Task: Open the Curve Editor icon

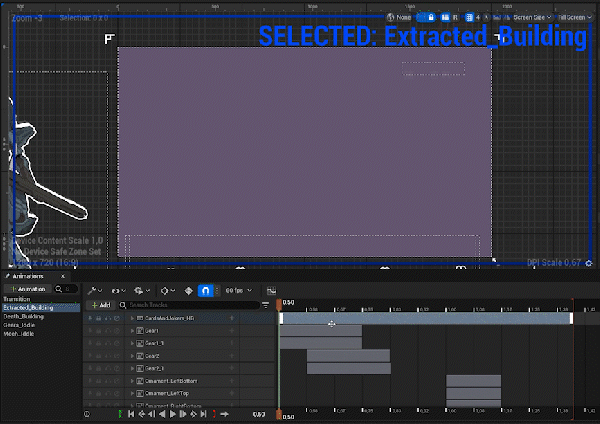Action: click(271, 291)
